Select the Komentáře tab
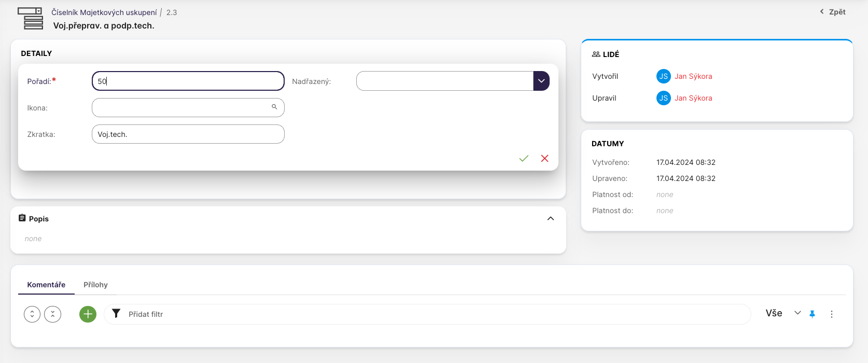This screenshot has width=868, height=363. pos(46,285)
